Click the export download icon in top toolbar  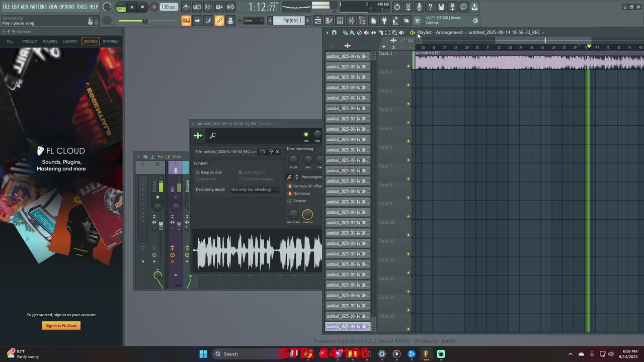(474, 7)
